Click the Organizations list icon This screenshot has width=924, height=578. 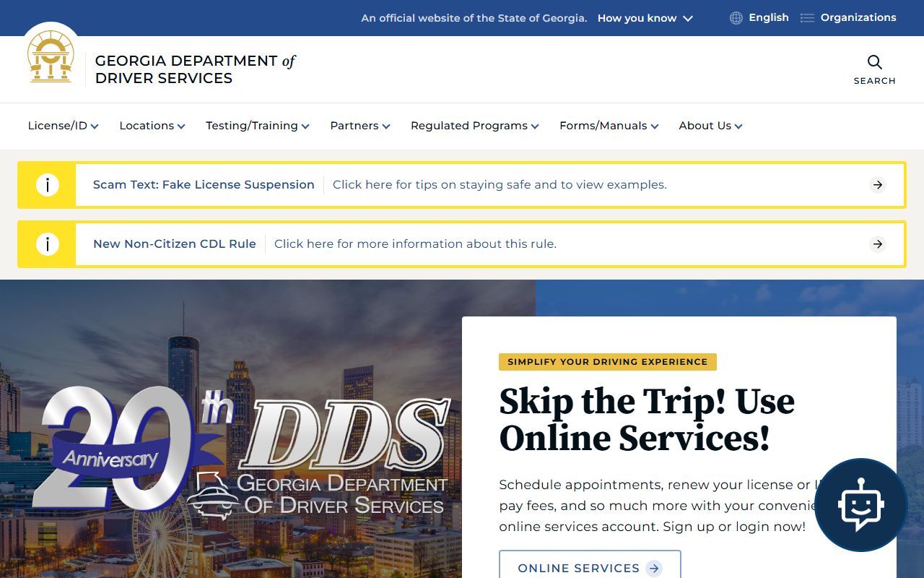coord(808,18)
